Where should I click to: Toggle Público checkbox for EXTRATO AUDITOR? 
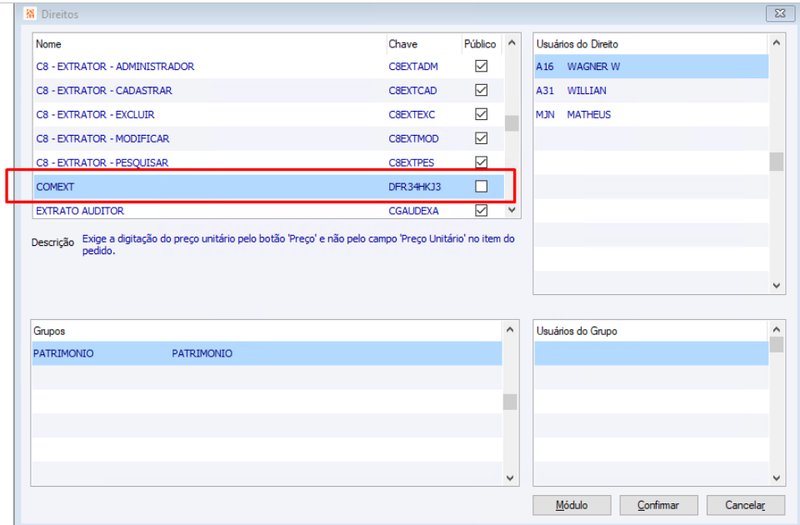pos(481,210)
